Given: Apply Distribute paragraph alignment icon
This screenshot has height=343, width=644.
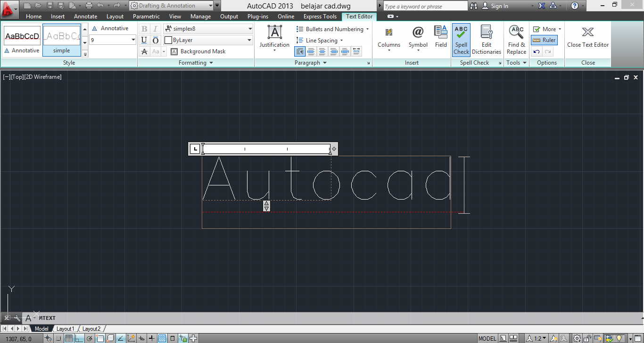Looking at the screenshot, I should coord(356,51).
